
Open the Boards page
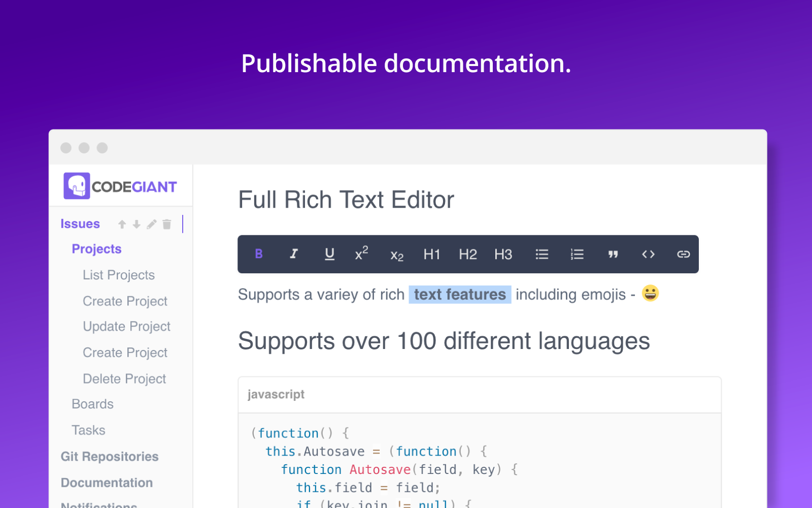[92, 404]
